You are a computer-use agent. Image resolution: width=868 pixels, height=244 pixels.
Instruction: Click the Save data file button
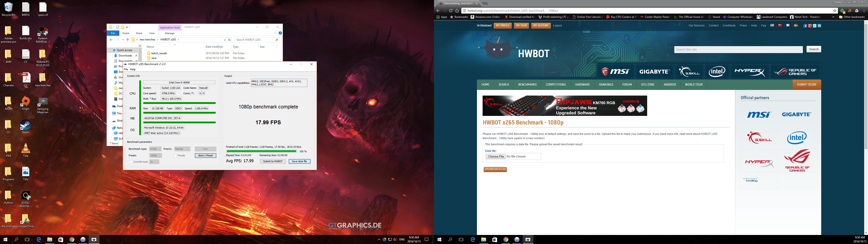pos(299,162)
